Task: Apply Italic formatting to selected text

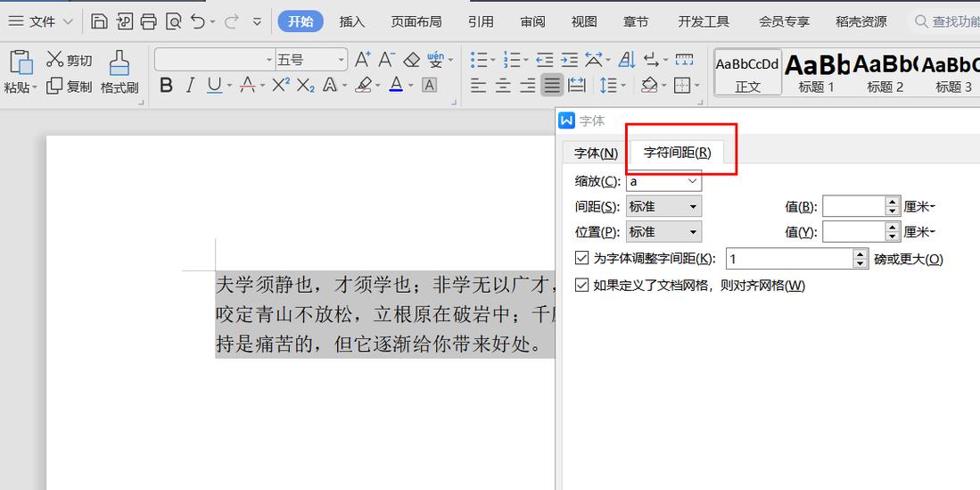Action: coord(190,86)
